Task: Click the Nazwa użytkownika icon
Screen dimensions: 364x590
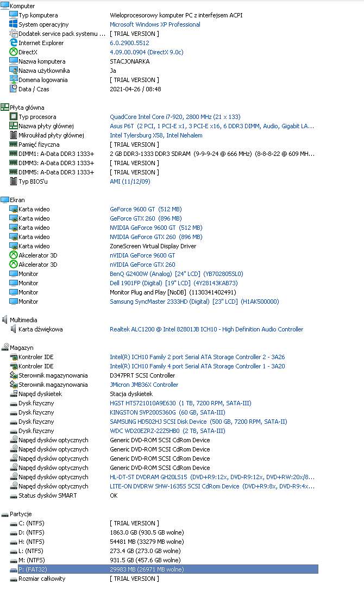Action: point(14,71)
